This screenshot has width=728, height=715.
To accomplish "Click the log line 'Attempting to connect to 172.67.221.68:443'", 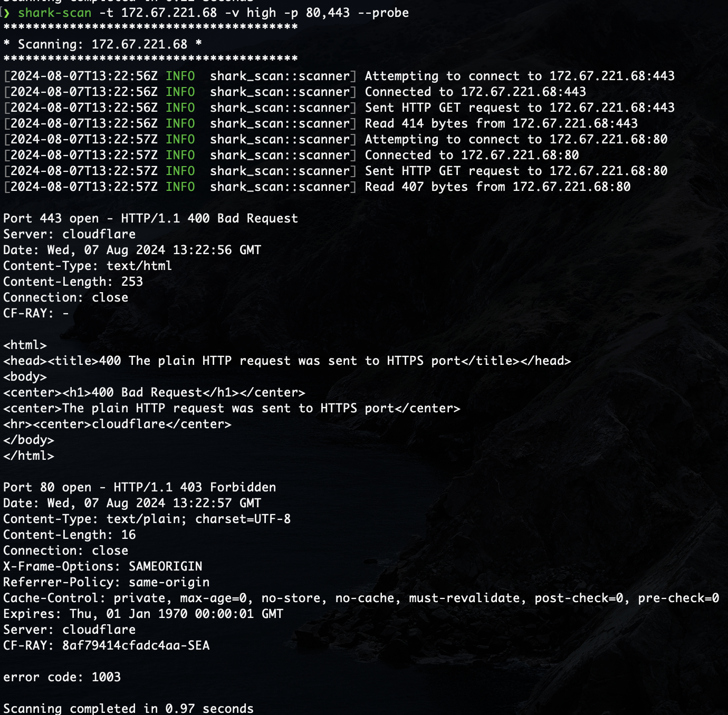I will (x=520, y=76).
